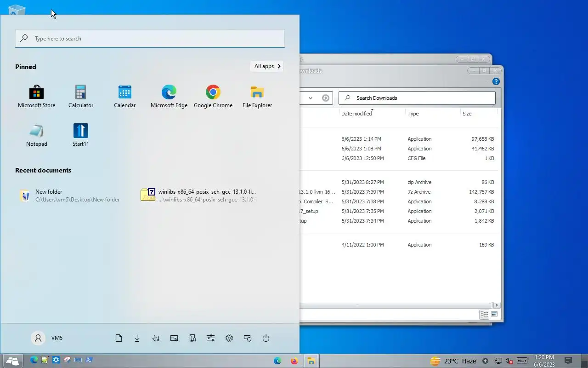Open the Microsoft Store pinned app
The width and height of the screenshot is (588, 368).
coord(36,97)
